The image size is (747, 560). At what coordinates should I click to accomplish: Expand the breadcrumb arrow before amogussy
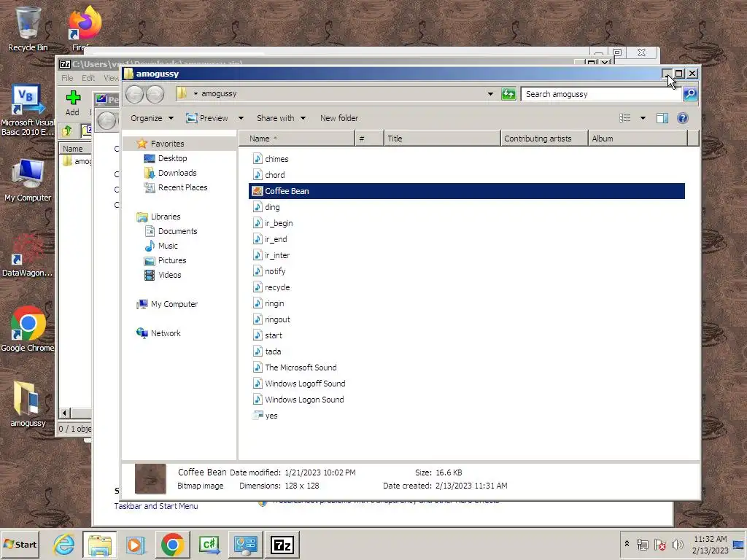point(196,94)
